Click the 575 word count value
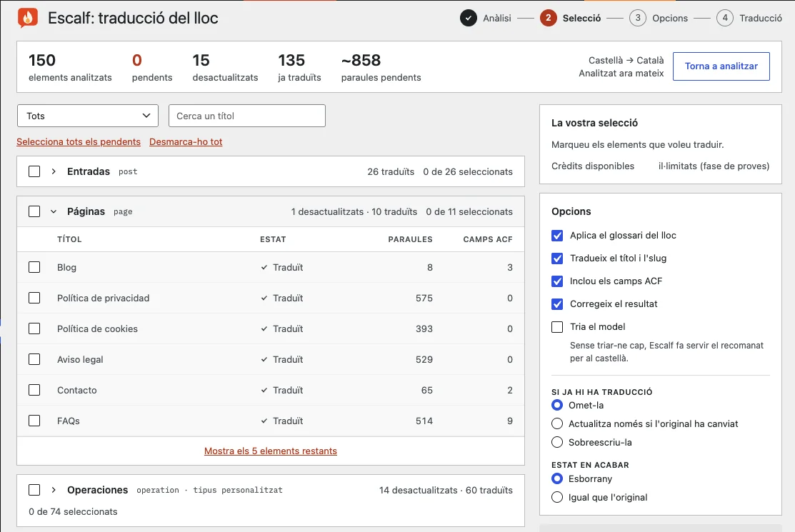795x532 pixels. tap(424, 298)
